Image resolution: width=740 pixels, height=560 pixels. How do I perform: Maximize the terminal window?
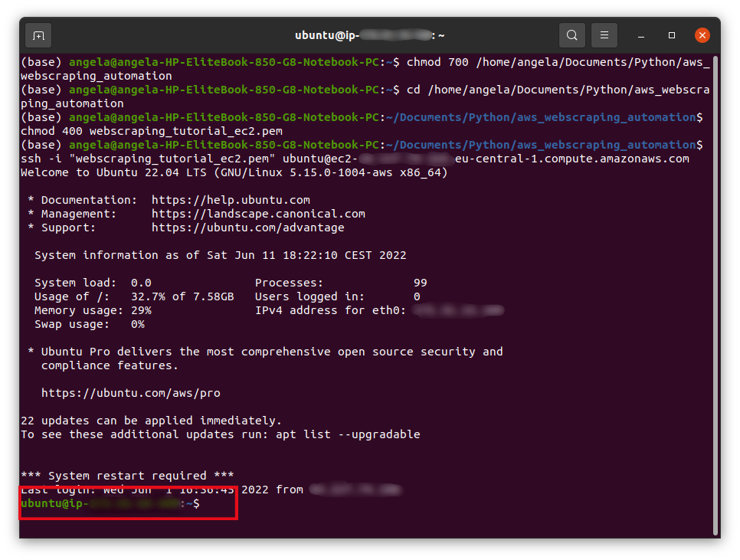671,35
